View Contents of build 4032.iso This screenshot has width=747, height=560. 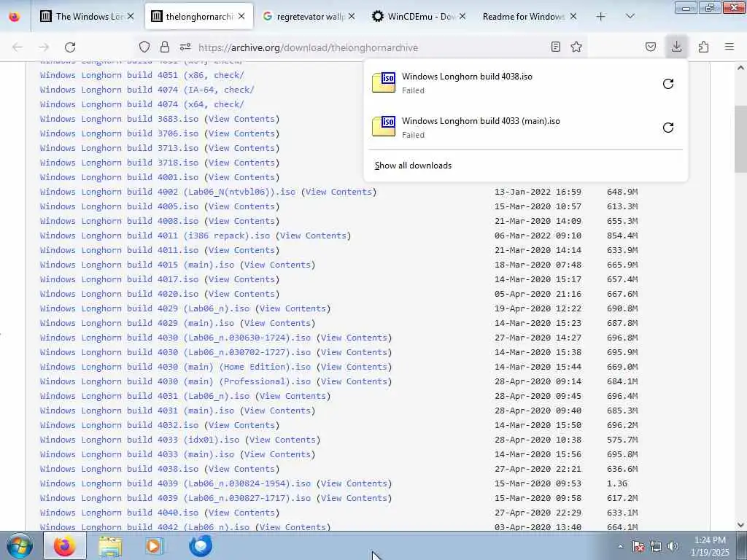[x=241, y=425]
